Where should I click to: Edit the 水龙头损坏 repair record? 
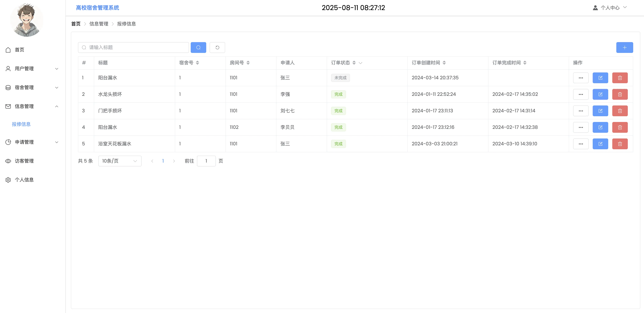pyautogui.click(x=600, y=94)
